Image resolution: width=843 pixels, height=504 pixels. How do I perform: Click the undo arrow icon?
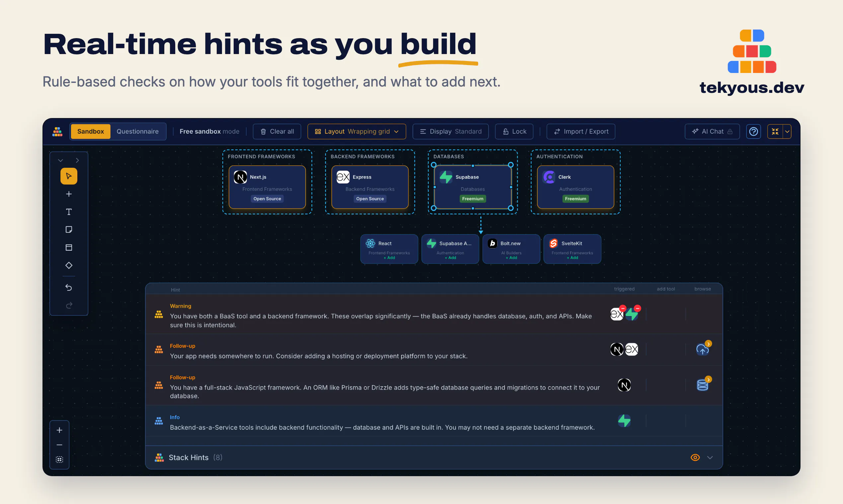(x=69, y=288)
